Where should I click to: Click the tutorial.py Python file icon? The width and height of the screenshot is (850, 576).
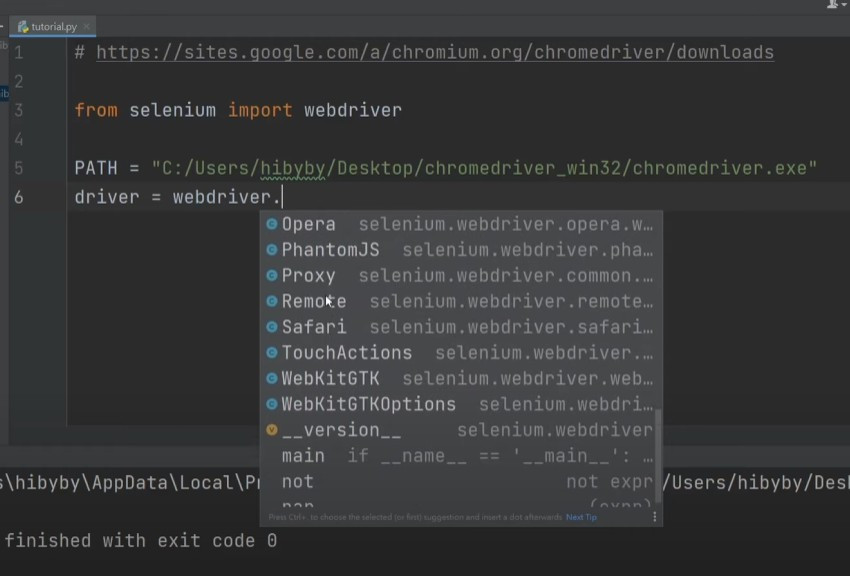pos(23,27)
